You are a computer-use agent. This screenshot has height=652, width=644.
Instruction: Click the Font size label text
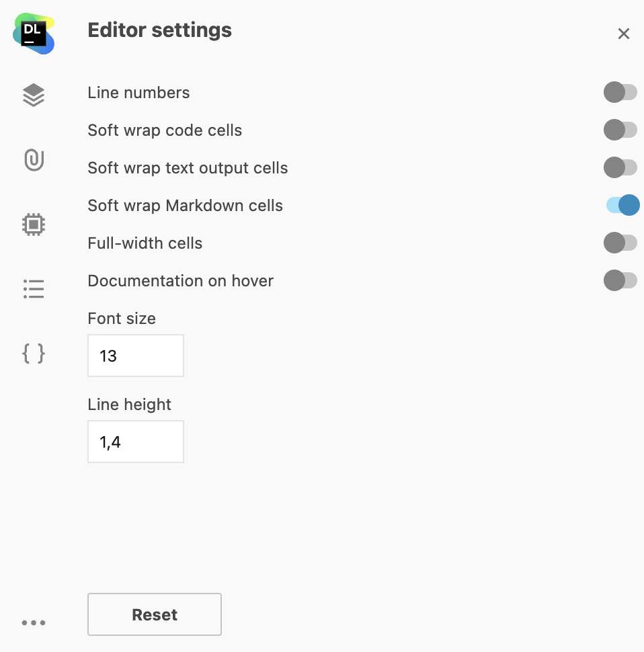point(121,318)
